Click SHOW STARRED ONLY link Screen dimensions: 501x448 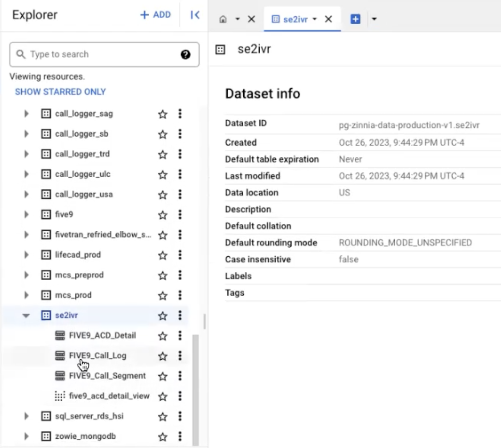pyautogui.click(x=60, y=92)
